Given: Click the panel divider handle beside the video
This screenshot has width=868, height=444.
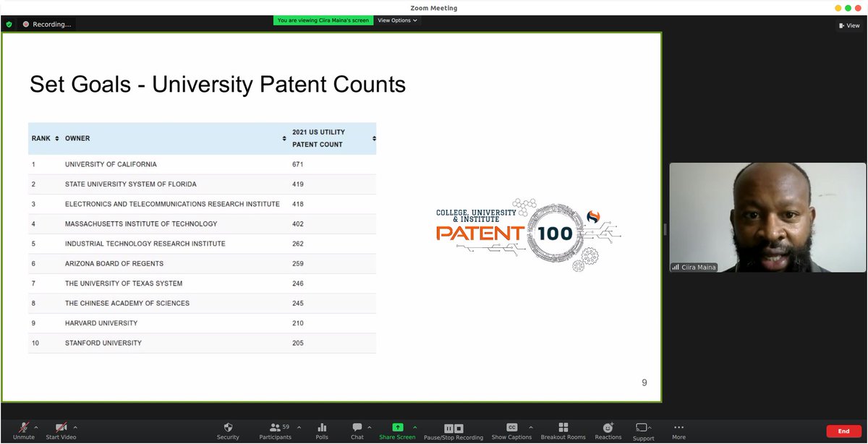Looking at the screenshot, I should tap(665, 229).
